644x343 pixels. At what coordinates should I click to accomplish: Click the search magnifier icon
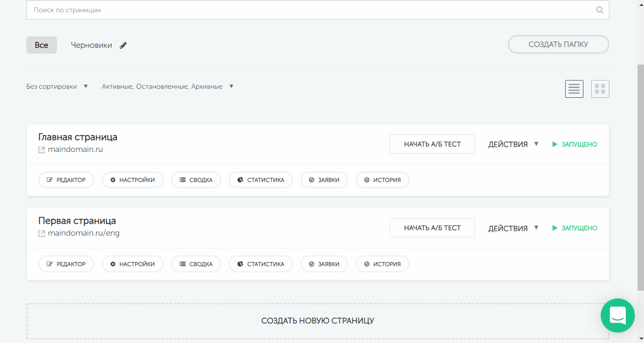pos(600,10)
